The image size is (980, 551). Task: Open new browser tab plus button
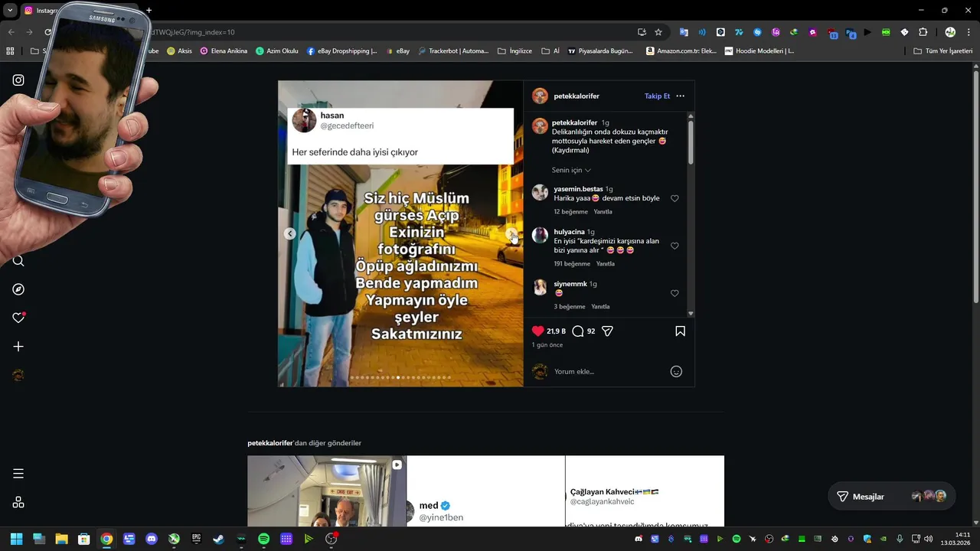149,11
